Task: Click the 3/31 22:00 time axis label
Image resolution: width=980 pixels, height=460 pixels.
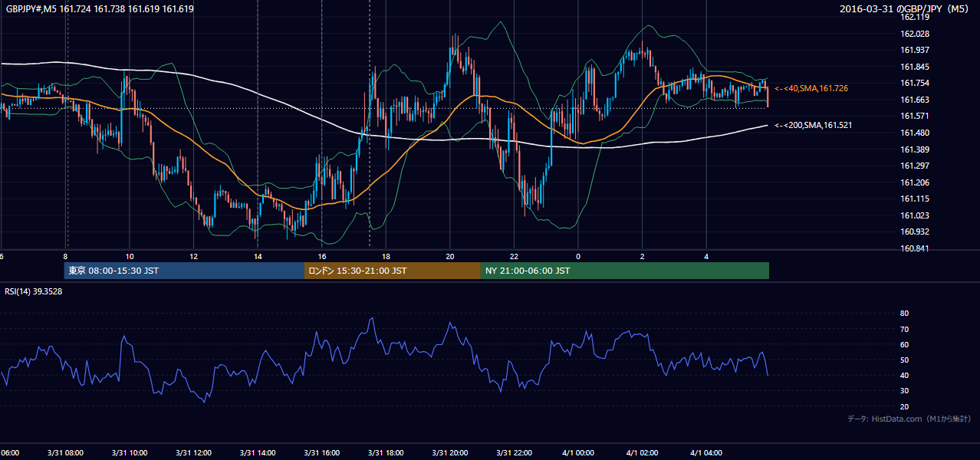Action: coord(514,453)
